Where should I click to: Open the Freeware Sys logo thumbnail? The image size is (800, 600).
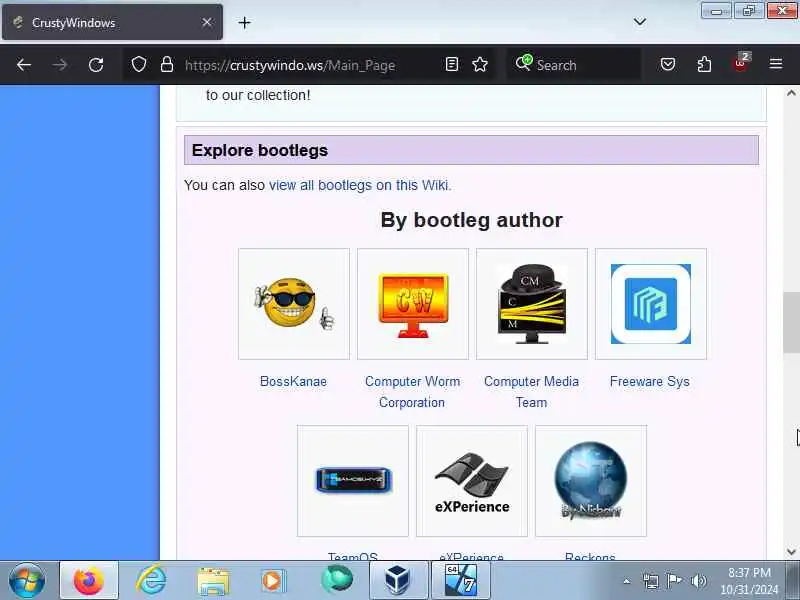tap(651, 304)
